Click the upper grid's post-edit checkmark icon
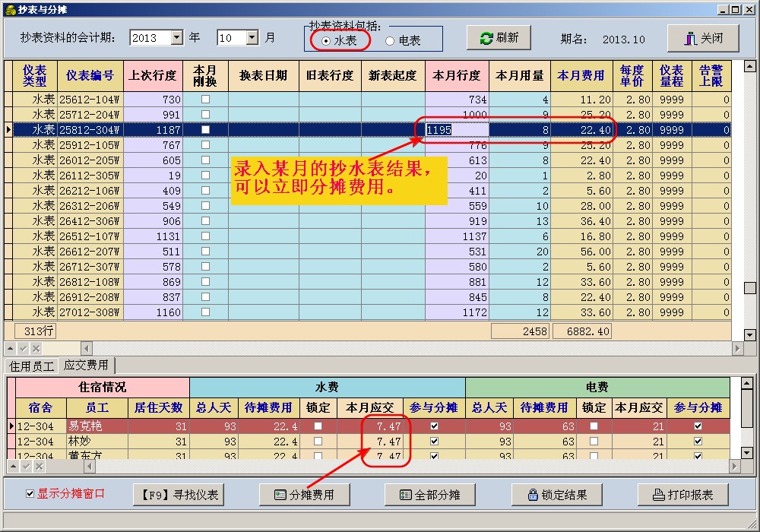The image size is (760, 532). [x=23, y=348]
